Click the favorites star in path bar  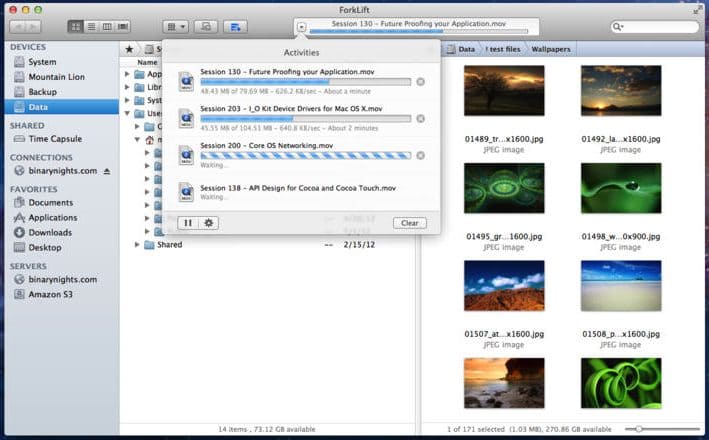129,49
